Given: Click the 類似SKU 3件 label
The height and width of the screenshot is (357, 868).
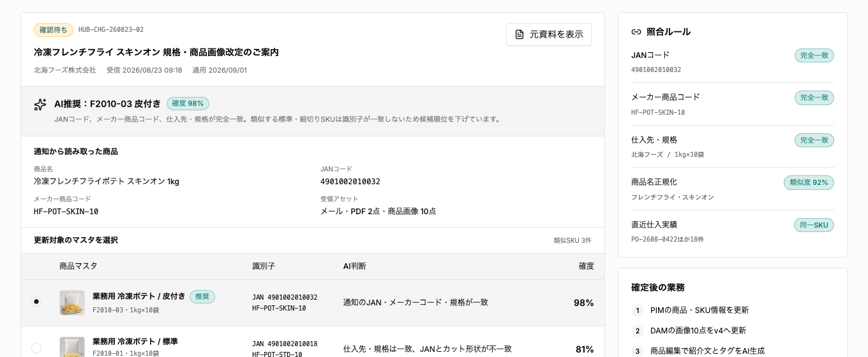Looking at the screenshot, I should tap(572, 241).
